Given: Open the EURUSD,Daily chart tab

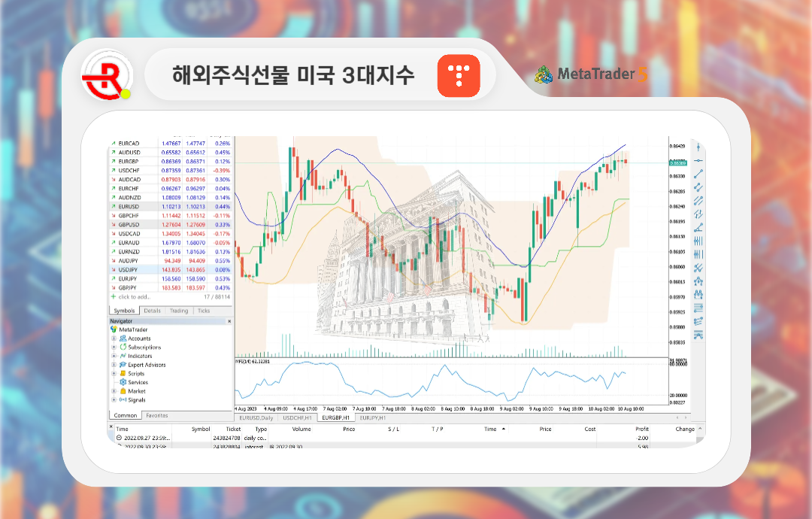Looking at the screenshot, I should [x=256, y=417].
